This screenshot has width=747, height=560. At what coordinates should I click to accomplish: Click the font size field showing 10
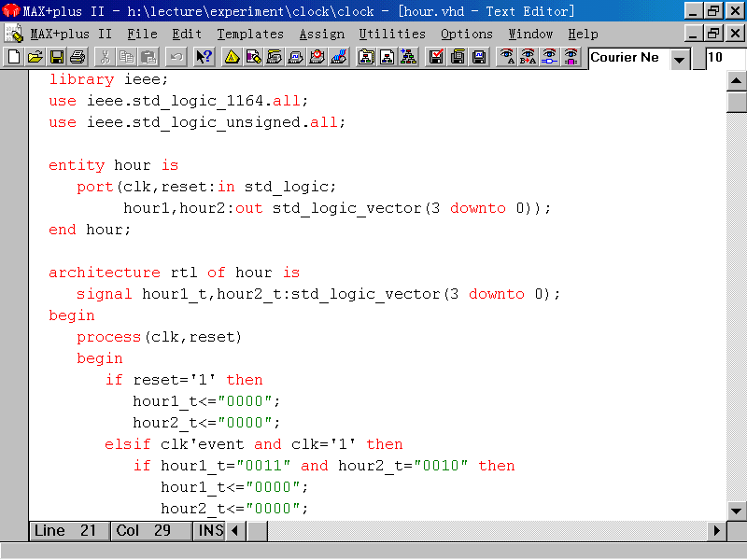tap(726, 58)
